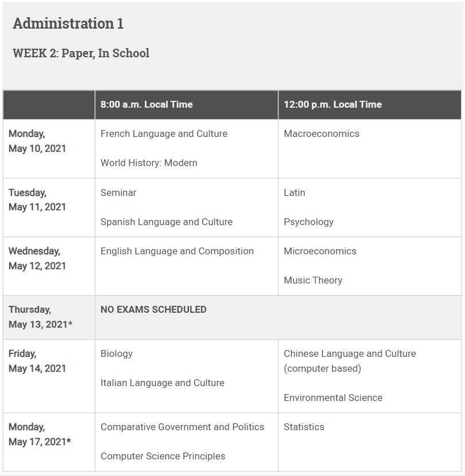465x476 pixels.
Task: Select the Statistics exam entry
Action: coord(304,427)
